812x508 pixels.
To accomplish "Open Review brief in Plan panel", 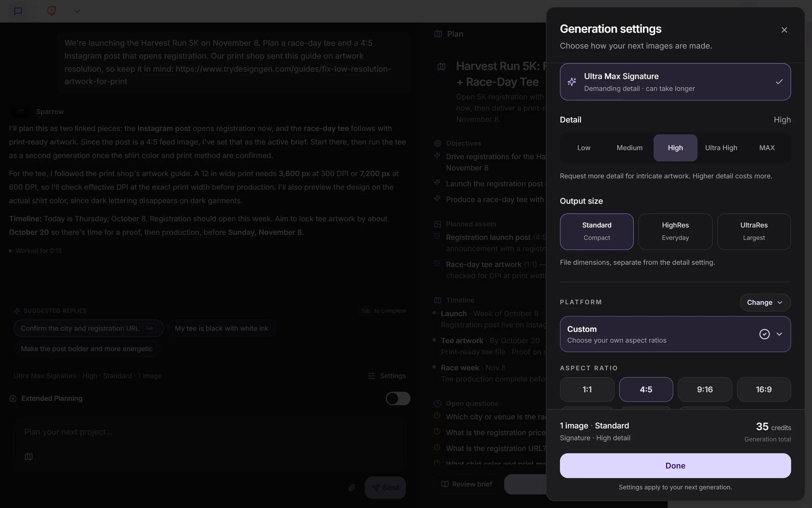I will pyautogui.click(x=467, y=484).
